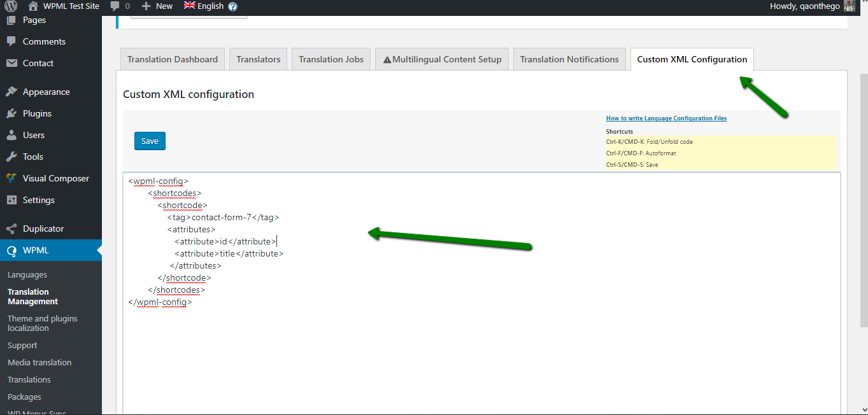The width and height of the screenshot is (868, 415).
Task: Click the Users person icon
Action: click(11, 135)
